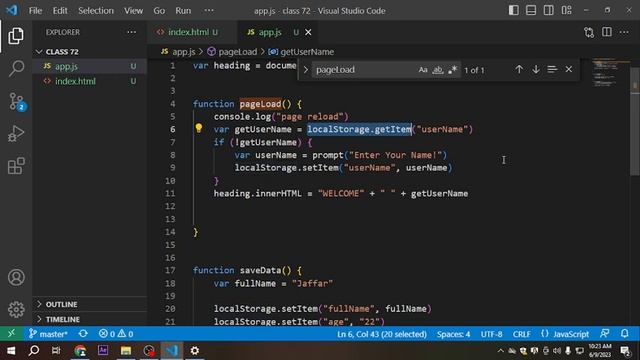Screen dimensions: 640x360
Task: Go to previous match in find widget
Action: (519, 69)
